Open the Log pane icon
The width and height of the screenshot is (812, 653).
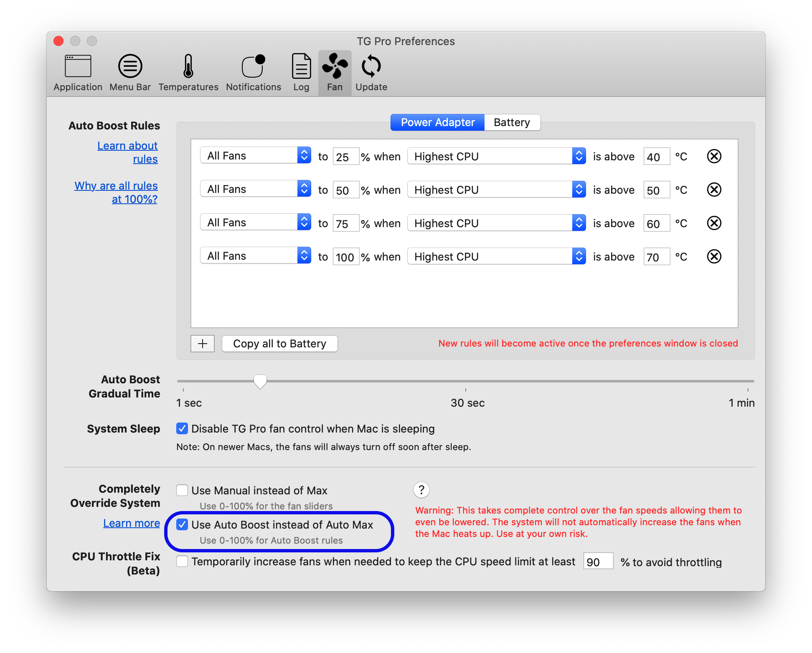[x=301, y=72]
